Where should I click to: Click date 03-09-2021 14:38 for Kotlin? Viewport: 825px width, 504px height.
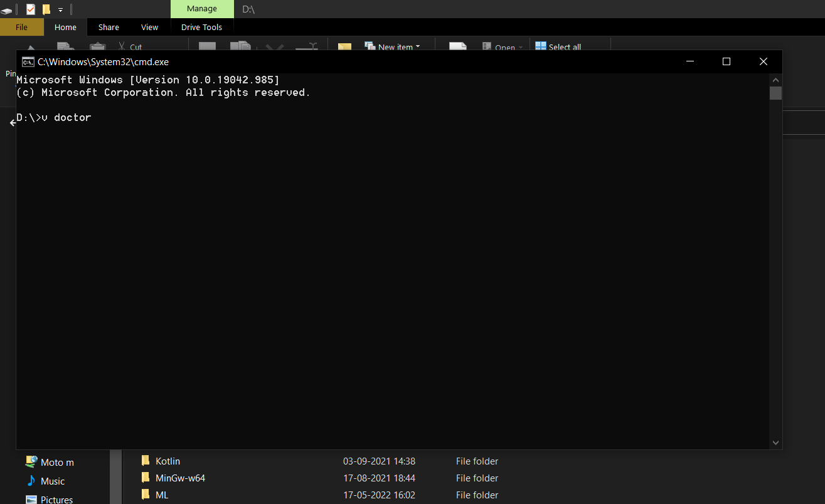click(x=379, y=461)
